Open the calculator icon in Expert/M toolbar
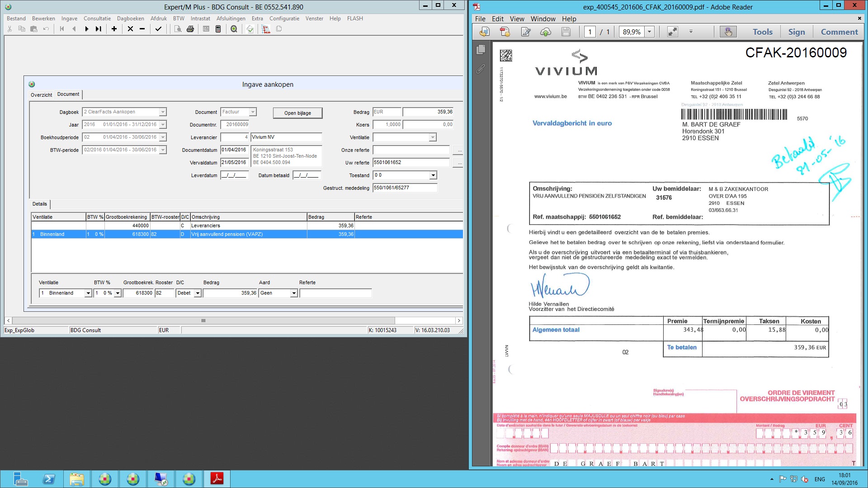The height and width of the screenshot is (488, 868). tap(218, 29)
